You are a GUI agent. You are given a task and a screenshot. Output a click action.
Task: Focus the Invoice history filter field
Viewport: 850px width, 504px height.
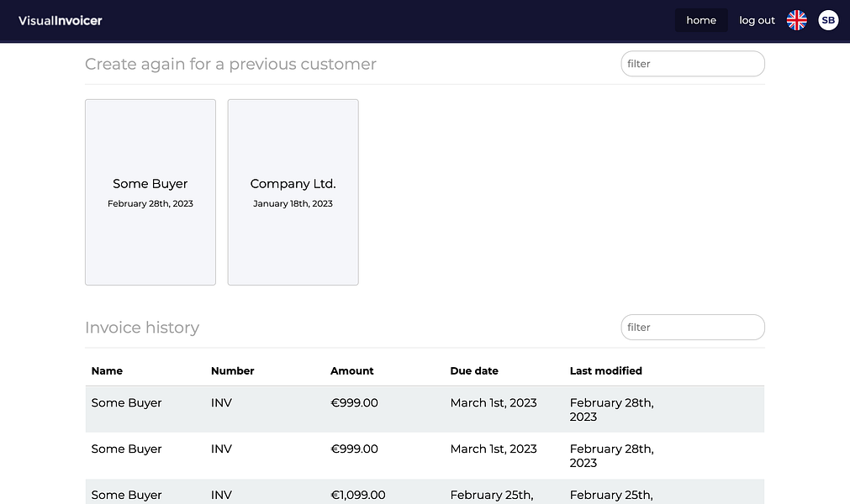click(x=692, y=328)
